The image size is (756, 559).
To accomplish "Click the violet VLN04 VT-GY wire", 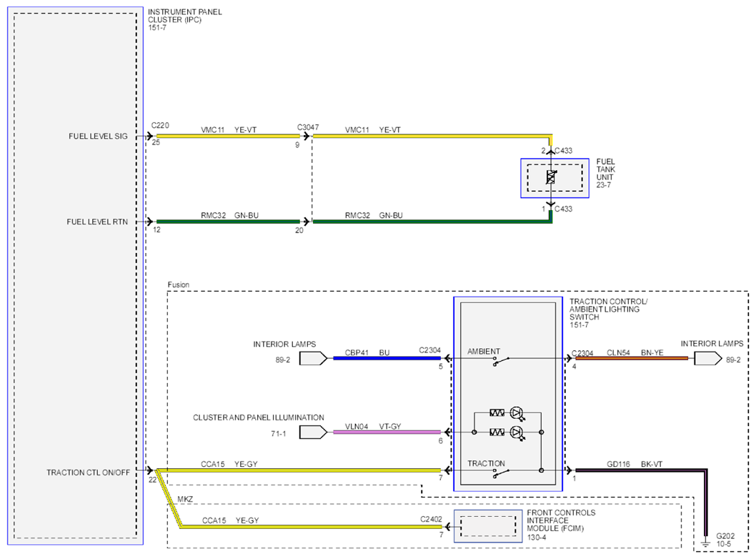I will (x=387, y=432).
